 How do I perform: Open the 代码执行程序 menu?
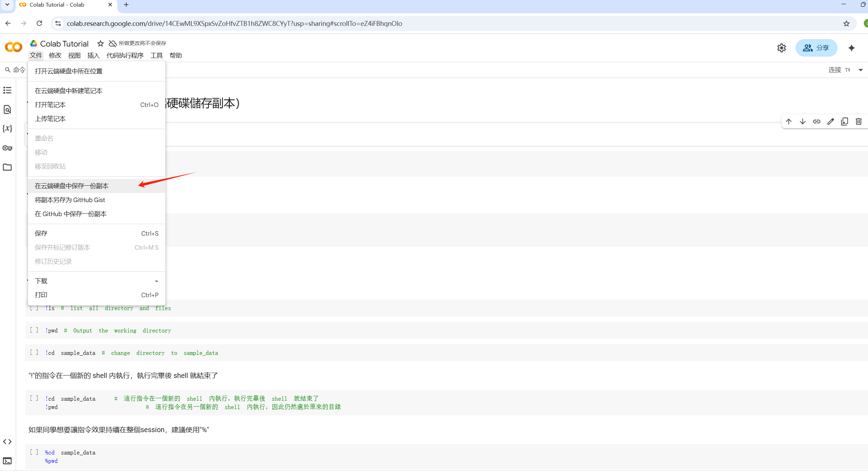(125, 56)
